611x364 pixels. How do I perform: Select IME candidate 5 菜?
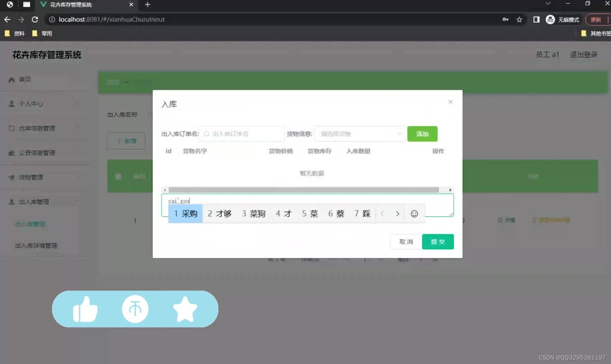pyautogui.click(x=310, y=214)
